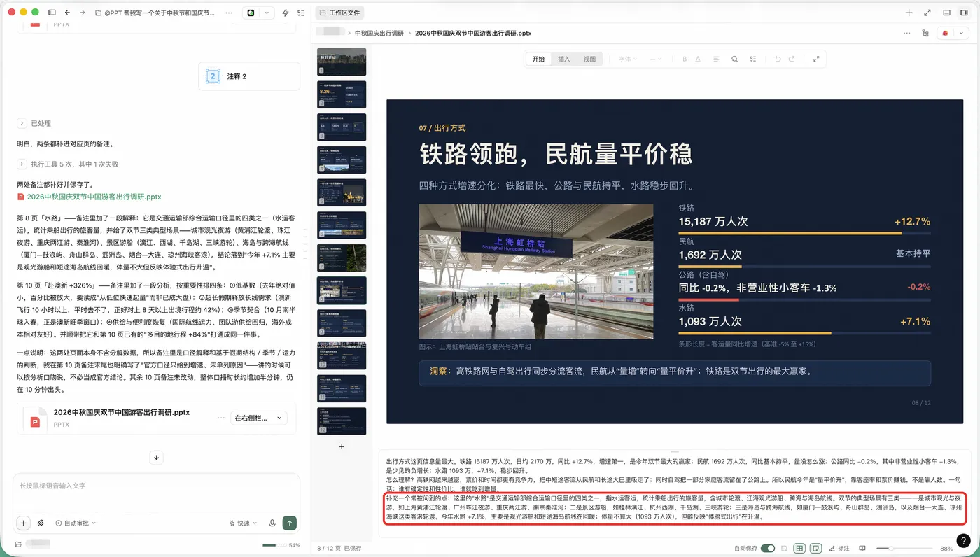
Task: Click the 标注 annotate button
Action: 839,548
